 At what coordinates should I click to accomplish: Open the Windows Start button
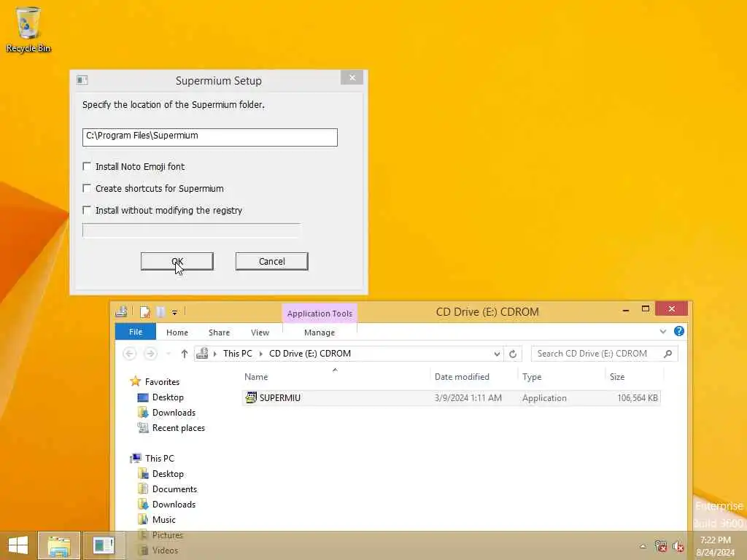[x=18, y=545]
